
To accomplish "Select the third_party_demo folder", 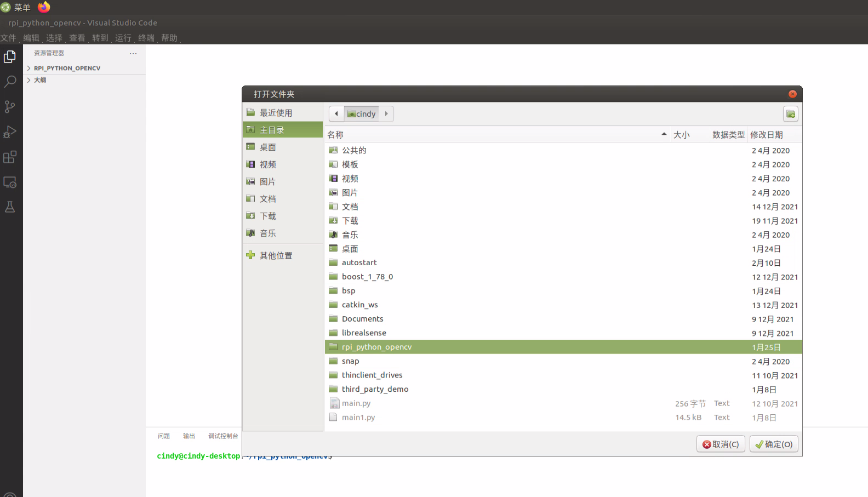I will pos(563,389).
